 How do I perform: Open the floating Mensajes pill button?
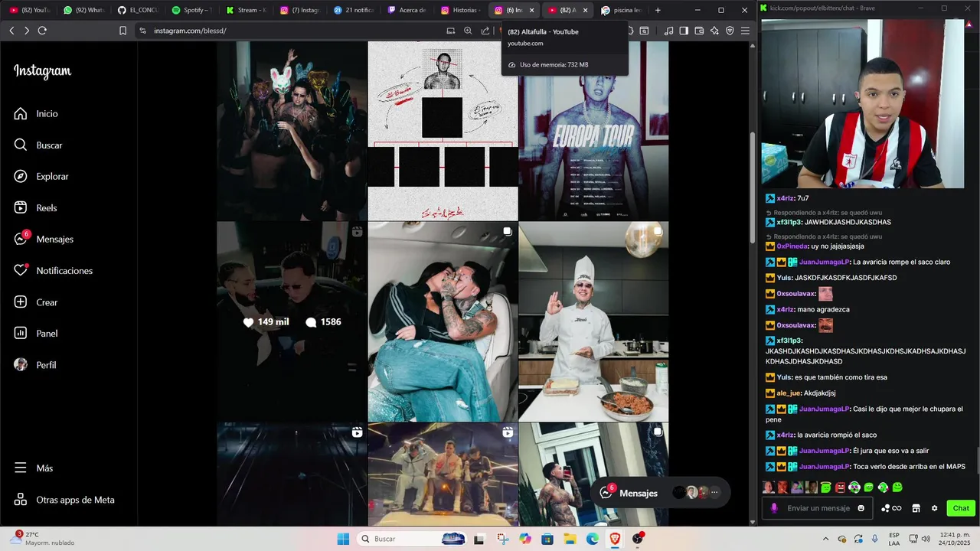coord(660,493)
